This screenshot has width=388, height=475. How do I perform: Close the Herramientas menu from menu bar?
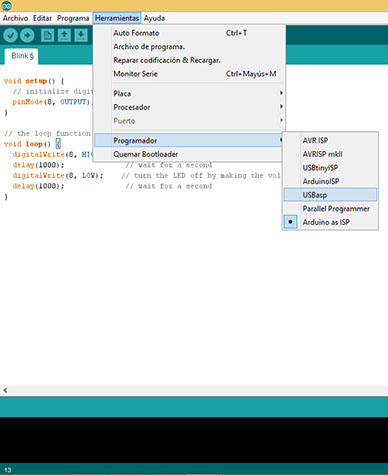(x=117, y=18)
